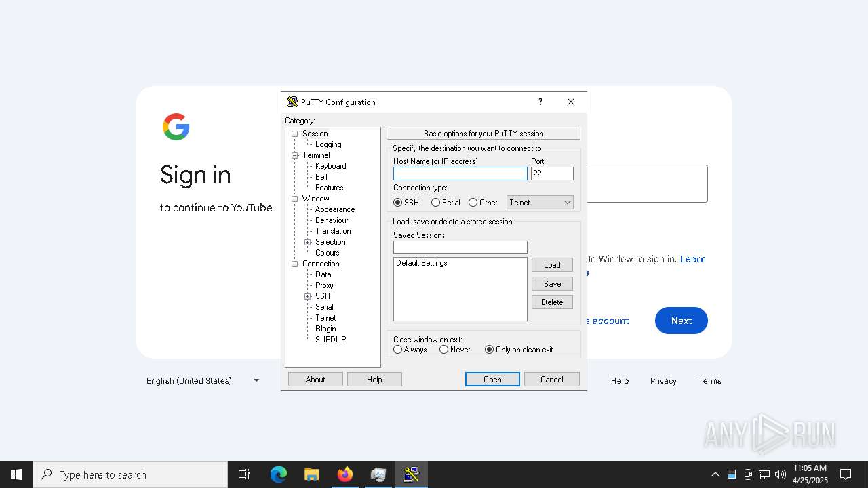Select Colours in the category tree
Screen dimensions: 868x488
(x=328, y=253)
